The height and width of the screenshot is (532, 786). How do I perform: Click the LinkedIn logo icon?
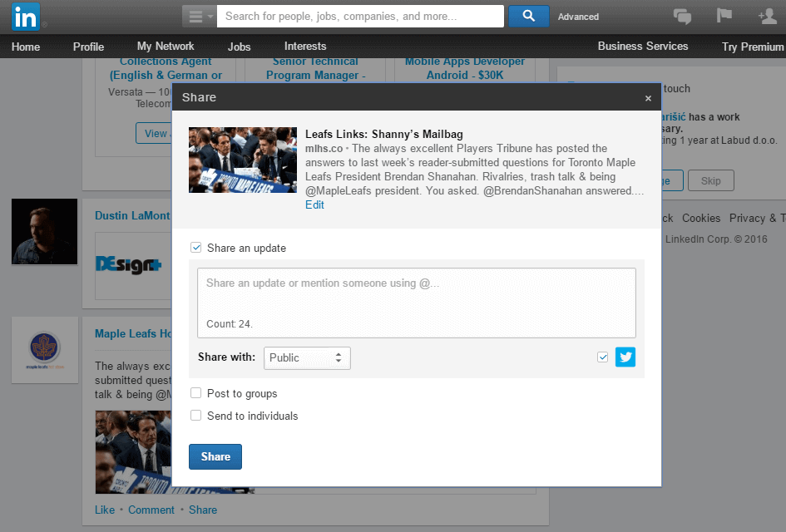[x=26, y=17]
